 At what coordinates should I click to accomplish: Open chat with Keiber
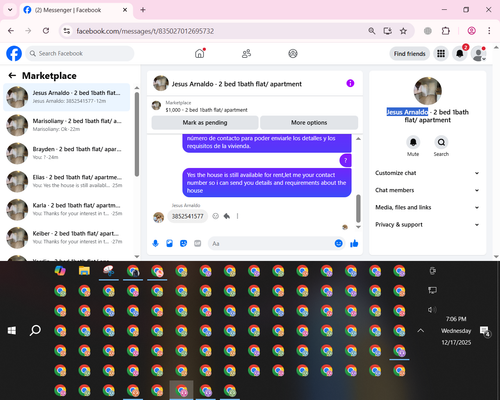coord(67,238)
